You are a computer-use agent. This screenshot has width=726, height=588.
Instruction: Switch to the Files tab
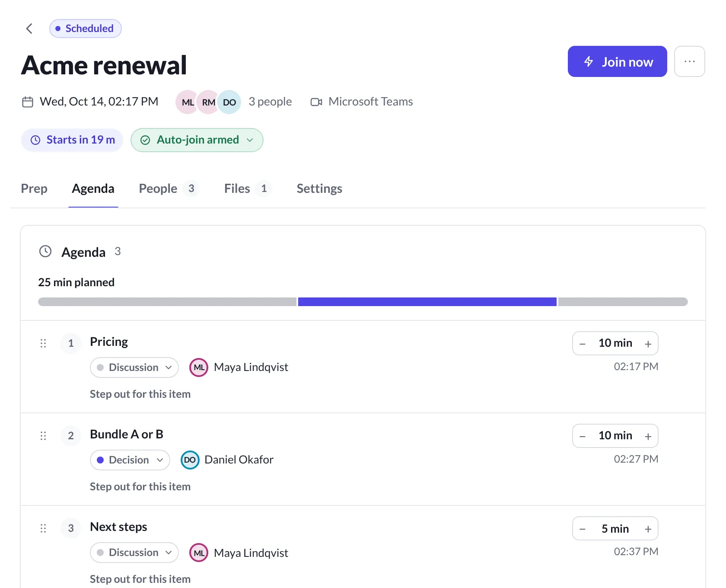coord(248,189)
